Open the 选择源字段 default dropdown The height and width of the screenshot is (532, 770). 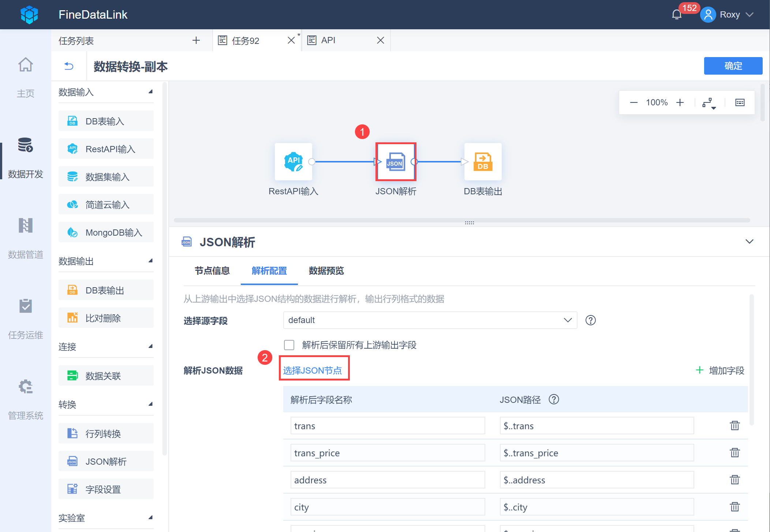click(430, 320)
